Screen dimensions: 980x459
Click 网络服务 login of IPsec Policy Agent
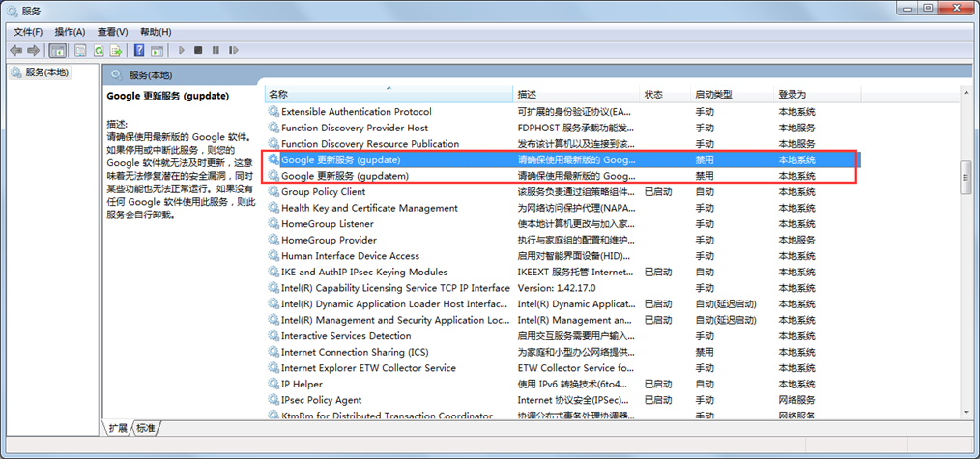pos(797,400)
